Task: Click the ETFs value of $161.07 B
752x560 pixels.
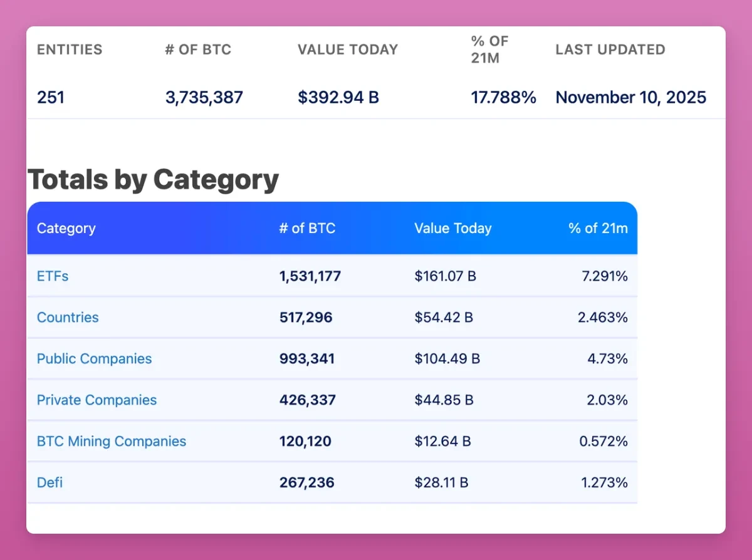Action: click(x=445, y=276)
